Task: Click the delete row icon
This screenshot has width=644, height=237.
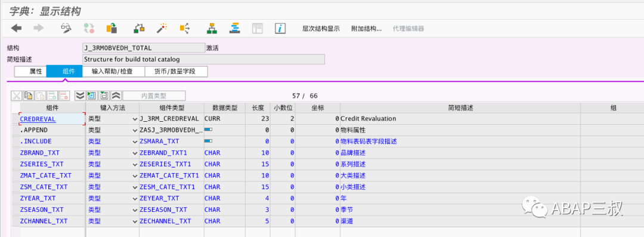Action: click(x=64, y=96)
